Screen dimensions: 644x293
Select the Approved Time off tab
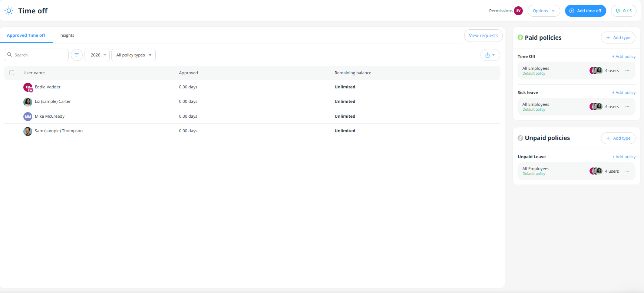tap(26, 35)
